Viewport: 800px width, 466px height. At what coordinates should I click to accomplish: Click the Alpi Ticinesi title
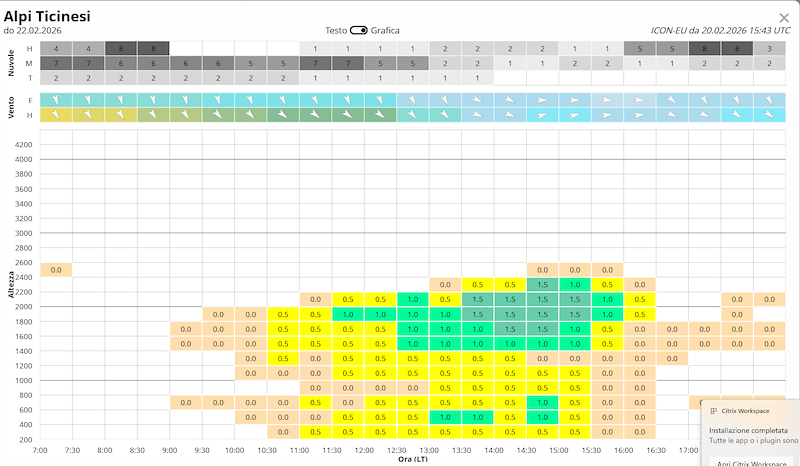click(x=47, y=16)
